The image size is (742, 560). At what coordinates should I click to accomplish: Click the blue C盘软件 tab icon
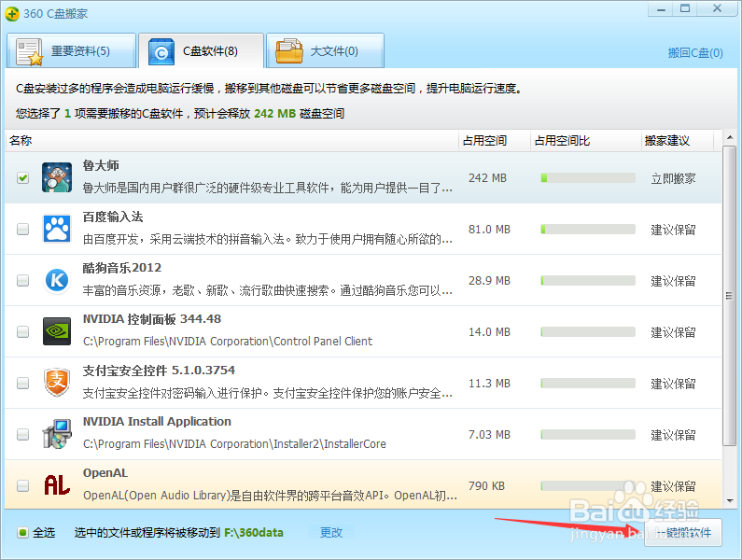(x=161, y=52)
